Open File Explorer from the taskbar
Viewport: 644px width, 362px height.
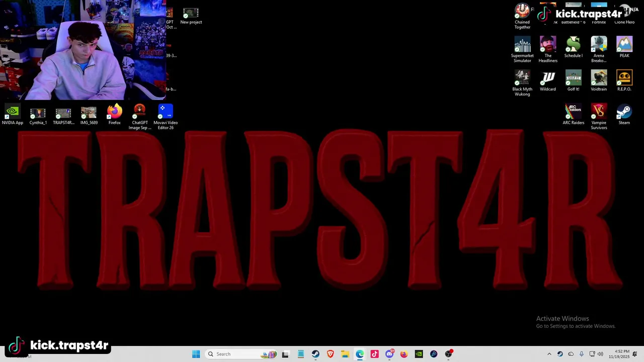coord(345,354)
